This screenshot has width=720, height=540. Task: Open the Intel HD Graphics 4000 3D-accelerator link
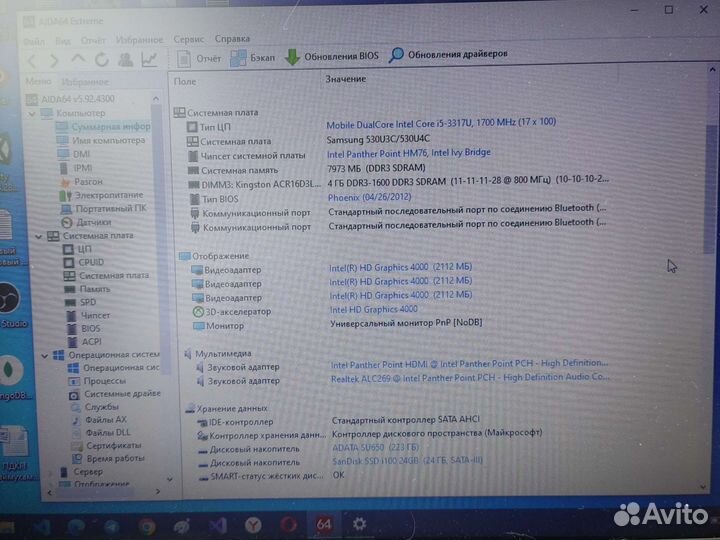tap(373, 310)
